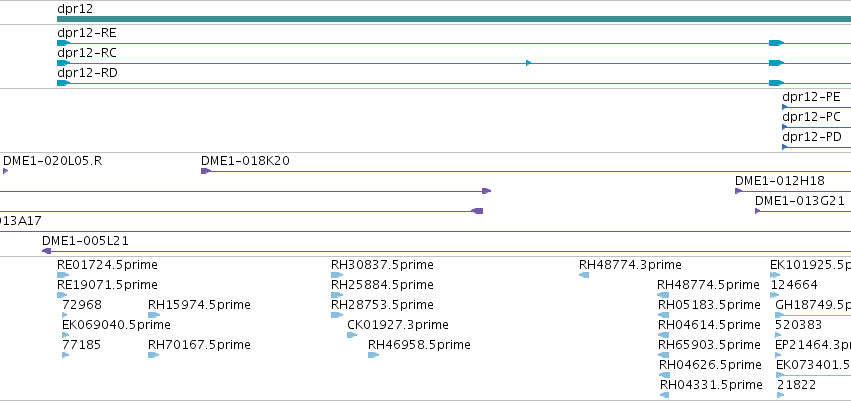Click the dpr12-PE protein glyph

tap(784, 107)
